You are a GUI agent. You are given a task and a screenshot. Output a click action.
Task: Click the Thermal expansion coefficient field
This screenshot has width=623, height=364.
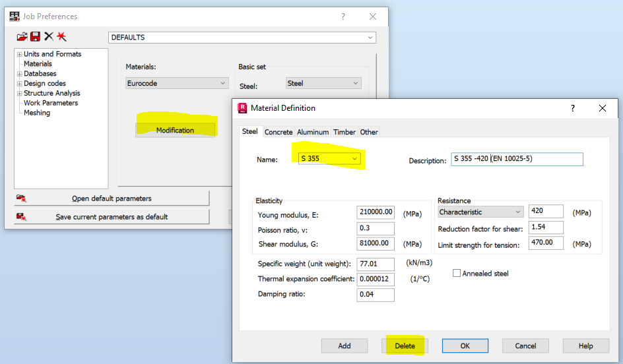tap(376, 279)
